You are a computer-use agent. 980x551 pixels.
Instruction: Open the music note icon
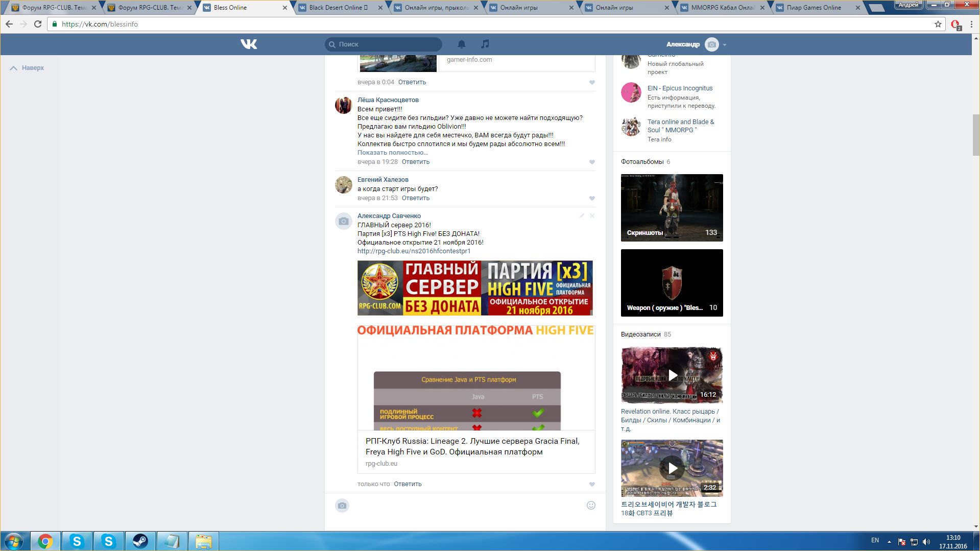(485, 44)
